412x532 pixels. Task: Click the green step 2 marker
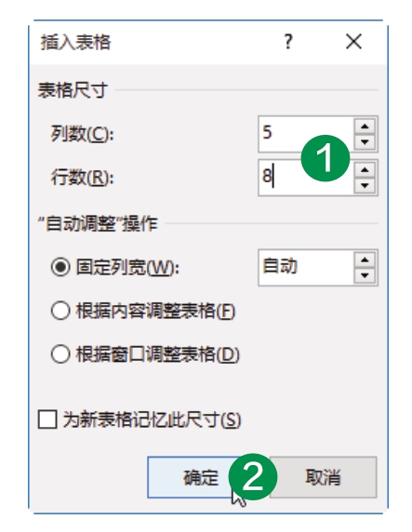click(x=253, y=476)
